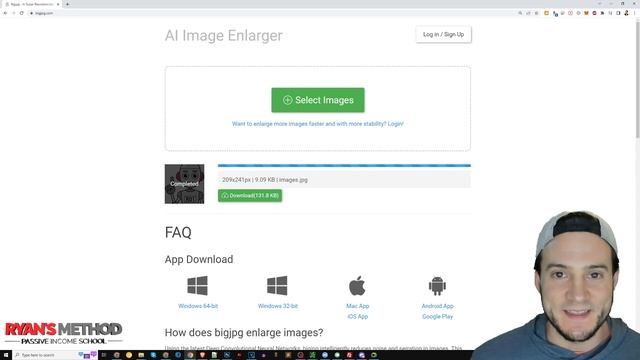Click the green Select Images button

tap(318, 100)
